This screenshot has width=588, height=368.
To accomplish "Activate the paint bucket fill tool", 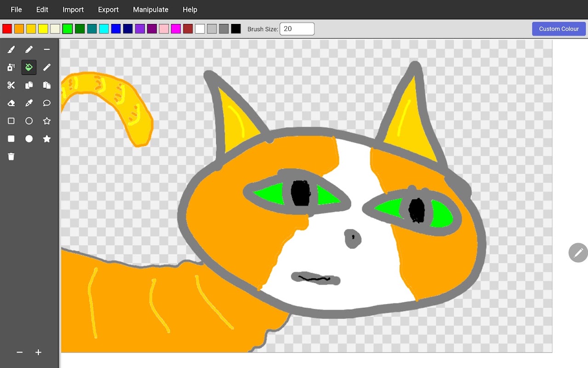I will pos(29,67).
